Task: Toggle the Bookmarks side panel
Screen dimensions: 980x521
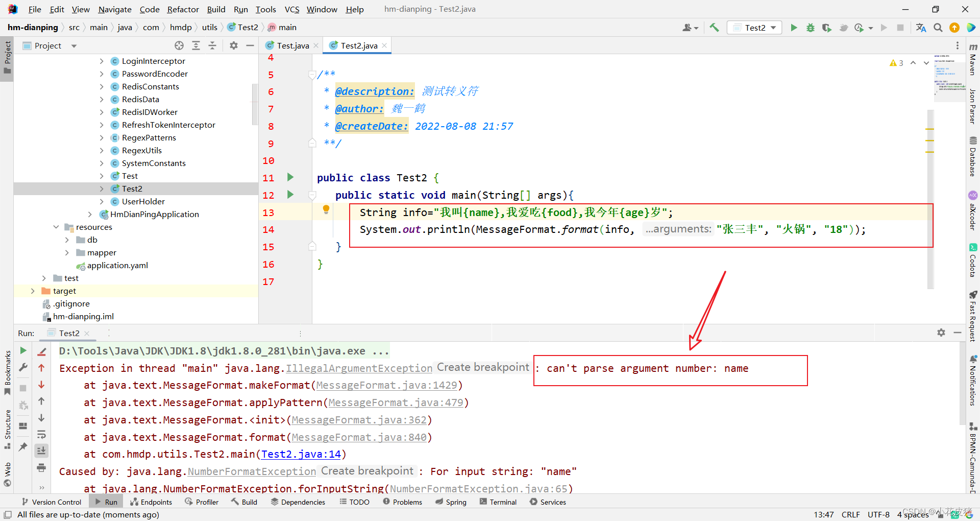Action: click(7, 372)
